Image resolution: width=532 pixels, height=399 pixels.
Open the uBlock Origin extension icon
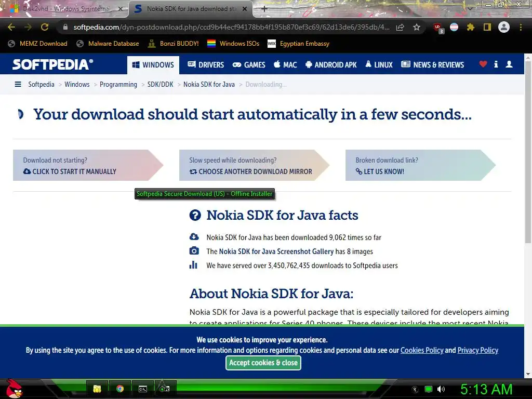(x=438, y=28)
